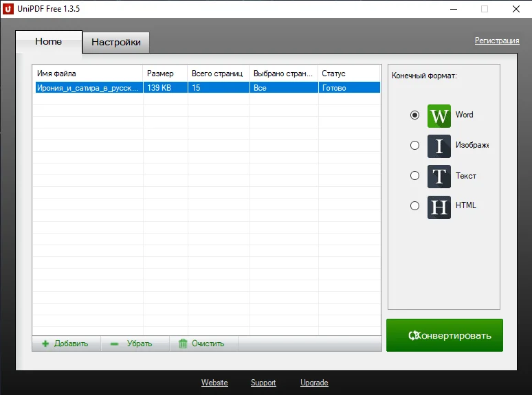Close the UniPDF window

pyautogui.click(x=516, y=9)
